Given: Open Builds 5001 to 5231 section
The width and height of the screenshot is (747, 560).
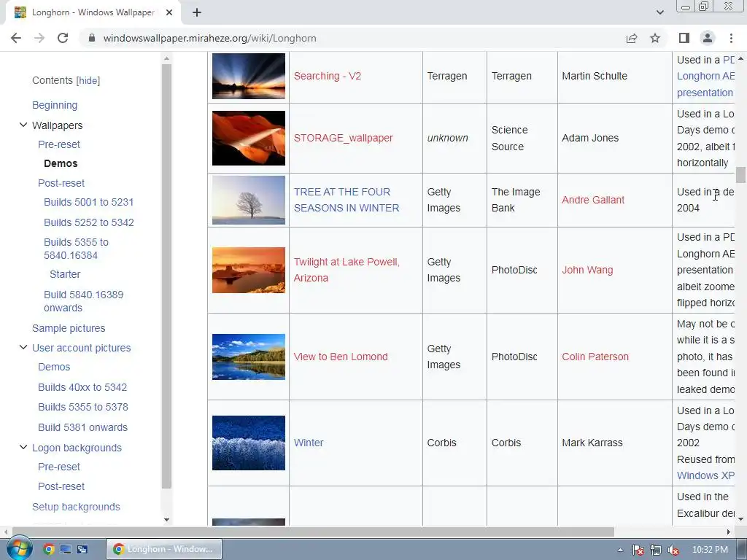Looking at the screenshot, I should [x=88, y=202].
